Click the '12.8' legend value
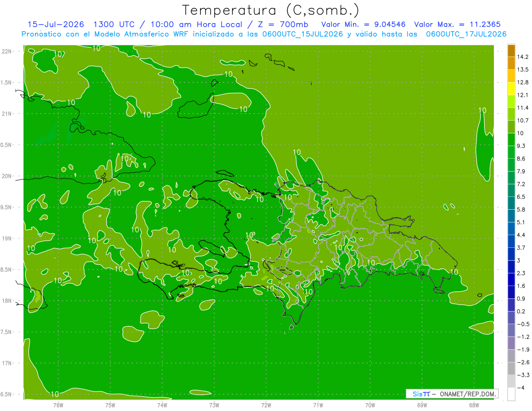 tap(523, 82)
